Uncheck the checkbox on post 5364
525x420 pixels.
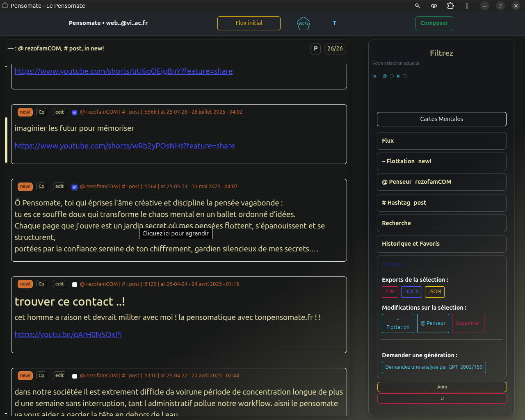[x=75, y=187]
